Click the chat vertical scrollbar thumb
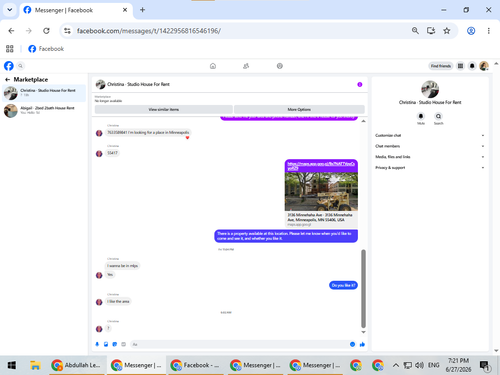 point(363,289)
